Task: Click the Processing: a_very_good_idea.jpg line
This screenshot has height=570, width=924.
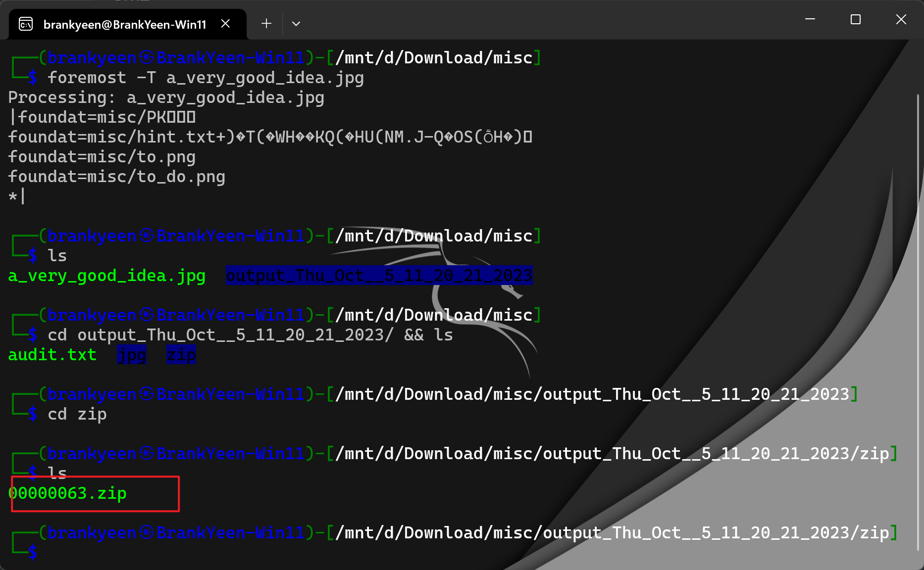Action: (x=166, y=97)
